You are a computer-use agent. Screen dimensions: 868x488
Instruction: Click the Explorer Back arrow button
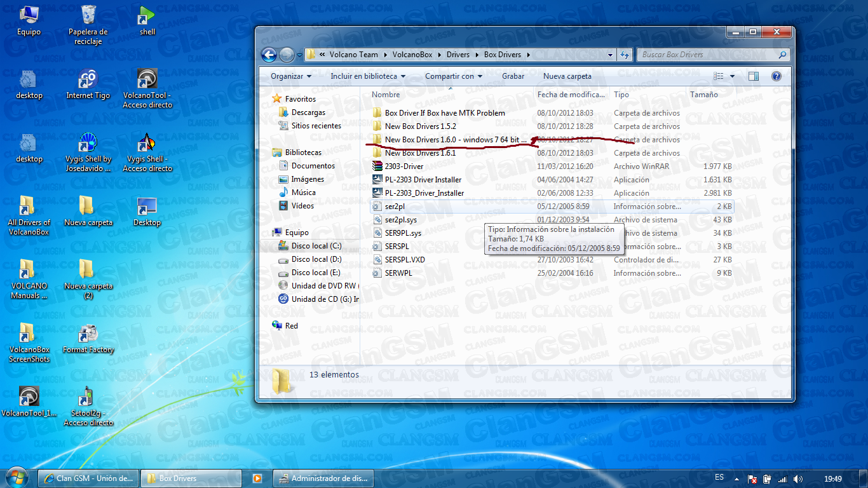pos(269,55)
